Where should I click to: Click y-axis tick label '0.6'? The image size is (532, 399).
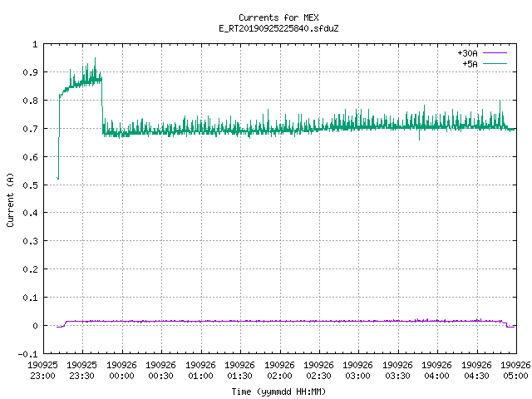[30, 157]
